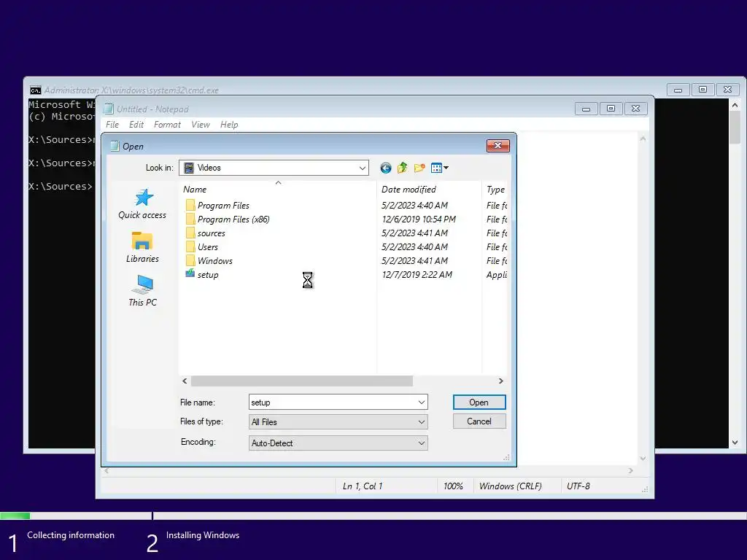The height and width of the screenshot is (560, 747).
Task: Click the setup application icon
Action: (190, 273)
